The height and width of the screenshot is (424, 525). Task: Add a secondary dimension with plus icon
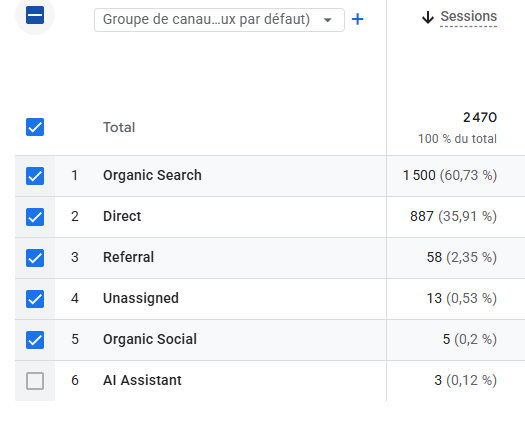click(x=358, y=19)
